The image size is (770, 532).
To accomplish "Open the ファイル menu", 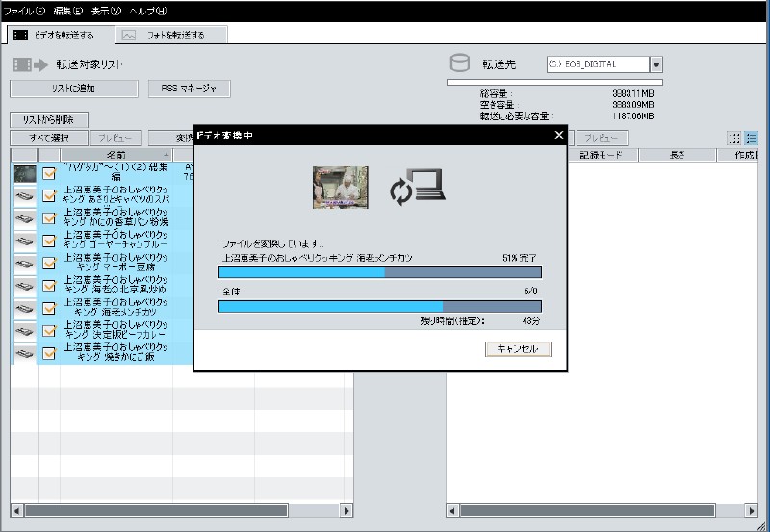I will click(x=23, y=11).
